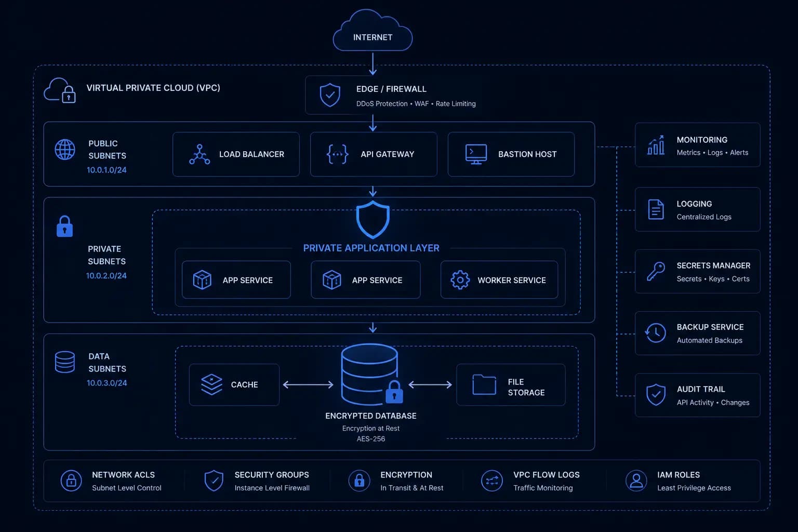Click the In Transit & At Rest text
The image size is (798, 532).
click(x=412, y=488)
